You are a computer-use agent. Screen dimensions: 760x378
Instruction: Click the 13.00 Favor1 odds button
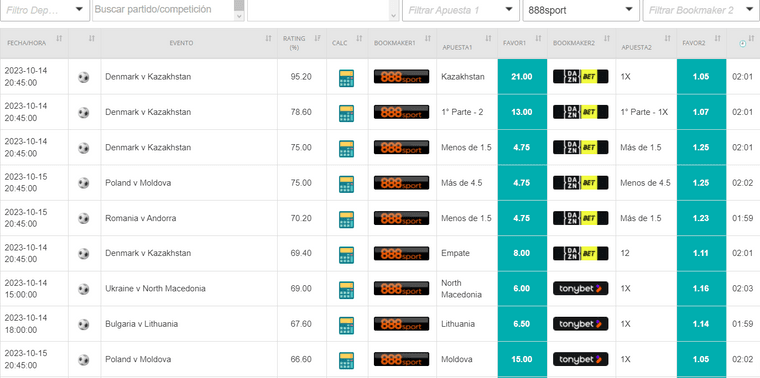522,112
